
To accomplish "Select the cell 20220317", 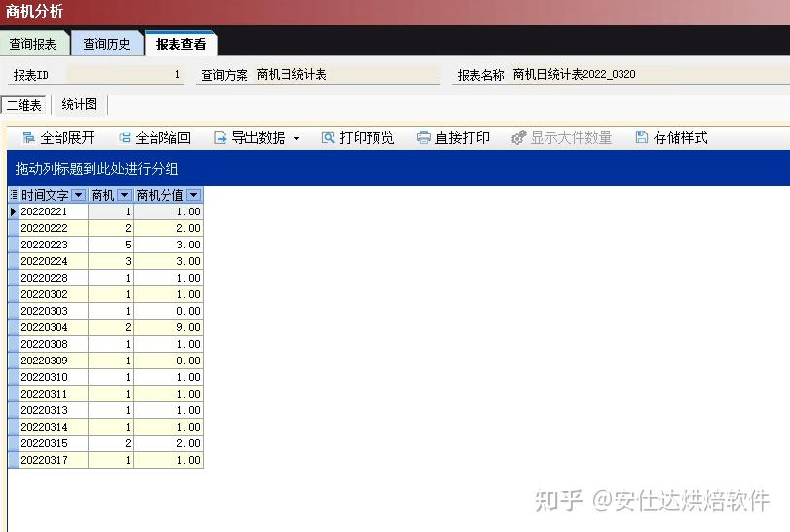I will coord(54,460).
